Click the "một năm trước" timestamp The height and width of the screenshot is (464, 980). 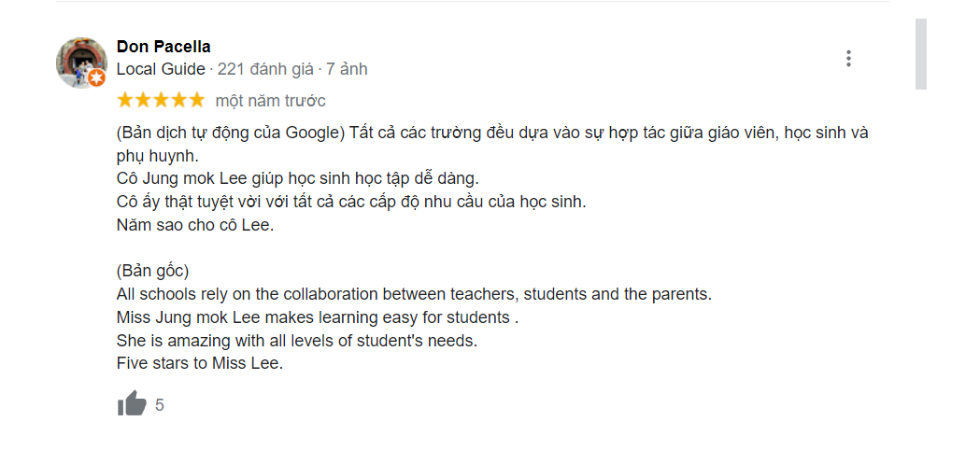pyautogui.click(x=270, y=101)
